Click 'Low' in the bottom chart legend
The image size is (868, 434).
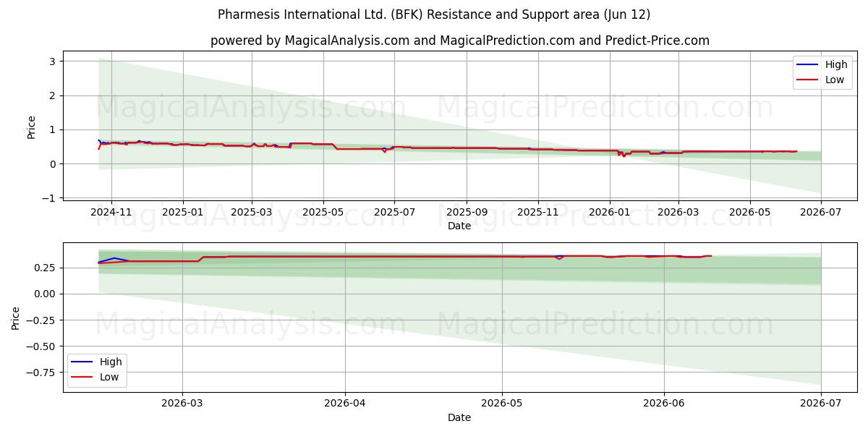tap(109, 377)
